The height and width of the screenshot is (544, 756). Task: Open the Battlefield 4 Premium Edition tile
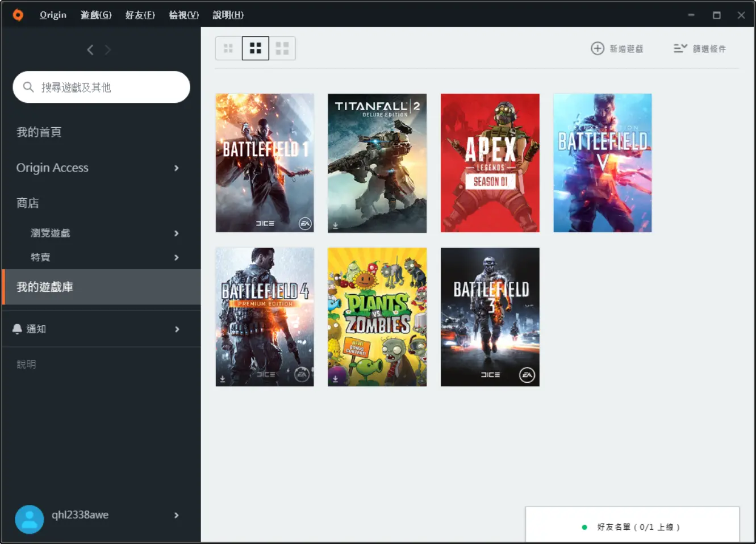pos(265,317)
